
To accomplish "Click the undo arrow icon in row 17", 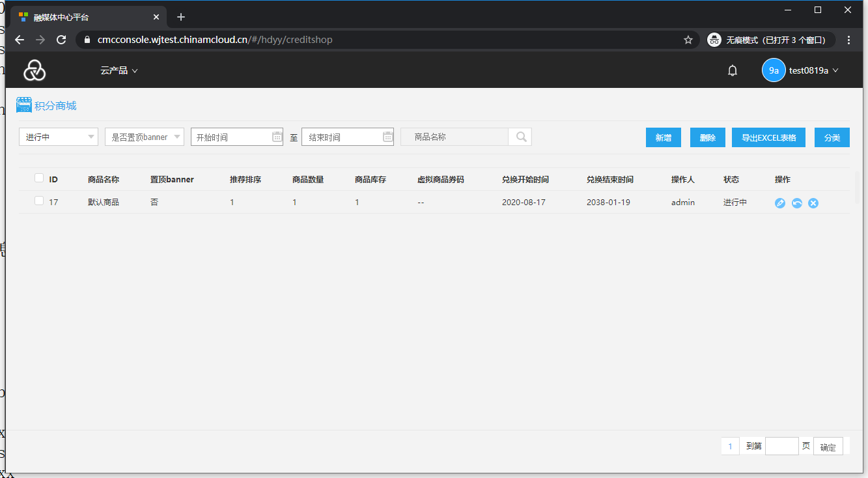I will click(796, 203).
